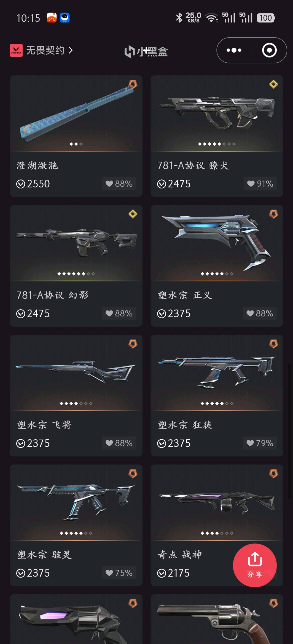Tap the red share button

pyautogui.click(x=255, y=565)
